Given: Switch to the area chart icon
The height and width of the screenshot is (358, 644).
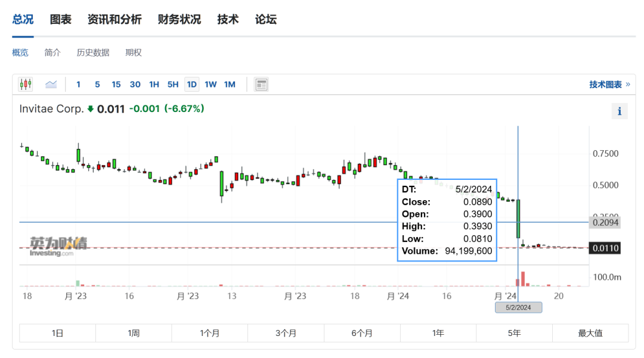Looking at the screenshot, I should [51, 84].
